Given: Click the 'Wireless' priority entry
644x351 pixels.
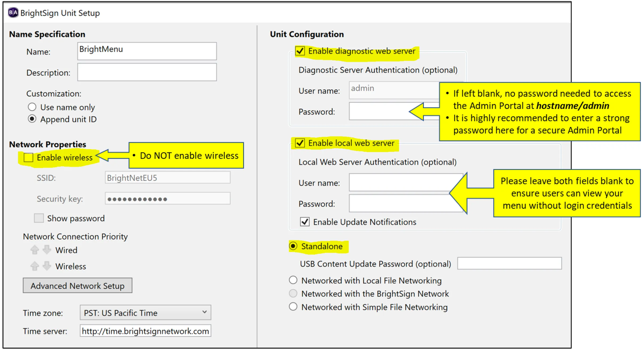Looking at the screenshot, I should 71,266.
